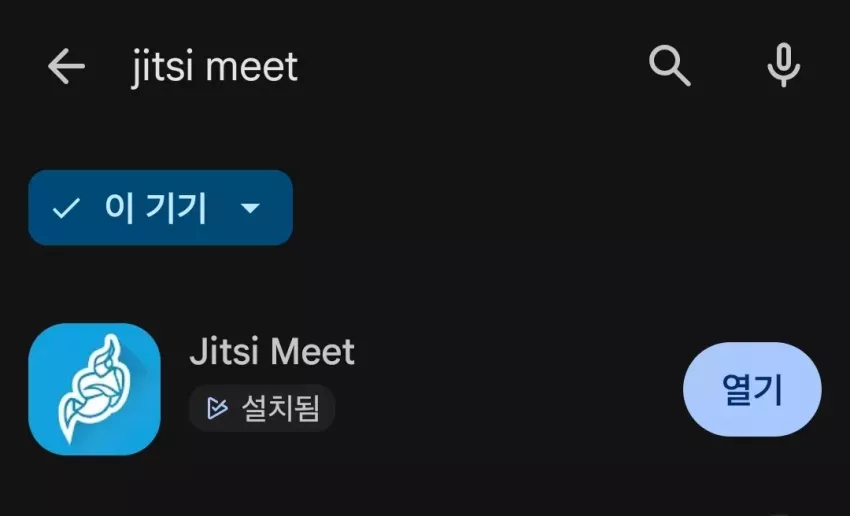The image size is (850, 516).
Task: Tap the magnifying glass search icon
Action: coord(669,66)
